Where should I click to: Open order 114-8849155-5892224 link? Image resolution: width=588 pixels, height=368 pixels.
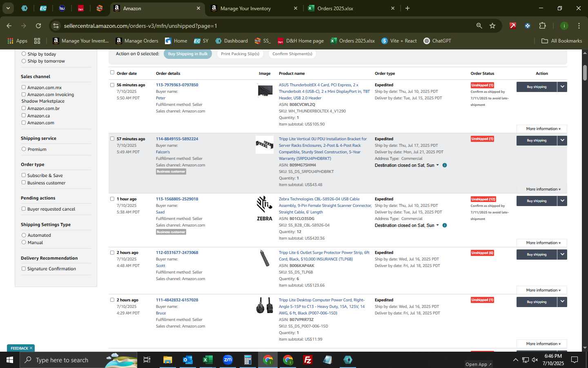coord(177,139)
